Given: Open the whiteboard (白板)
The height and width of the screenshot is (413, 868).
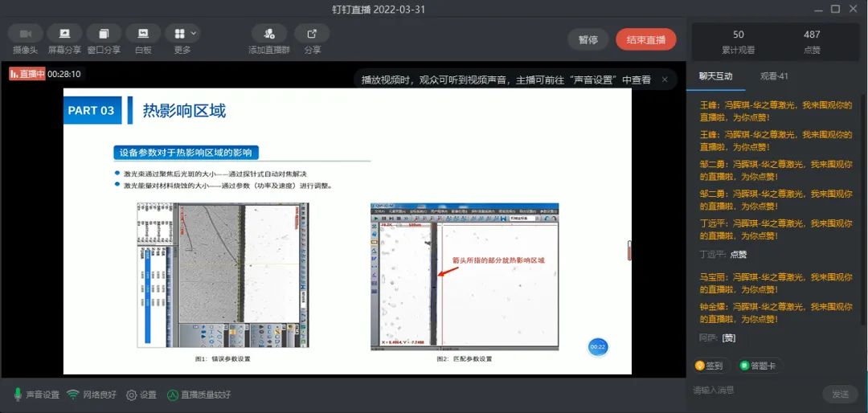Looking at the screenshot, I should click(x=143, y=34).
